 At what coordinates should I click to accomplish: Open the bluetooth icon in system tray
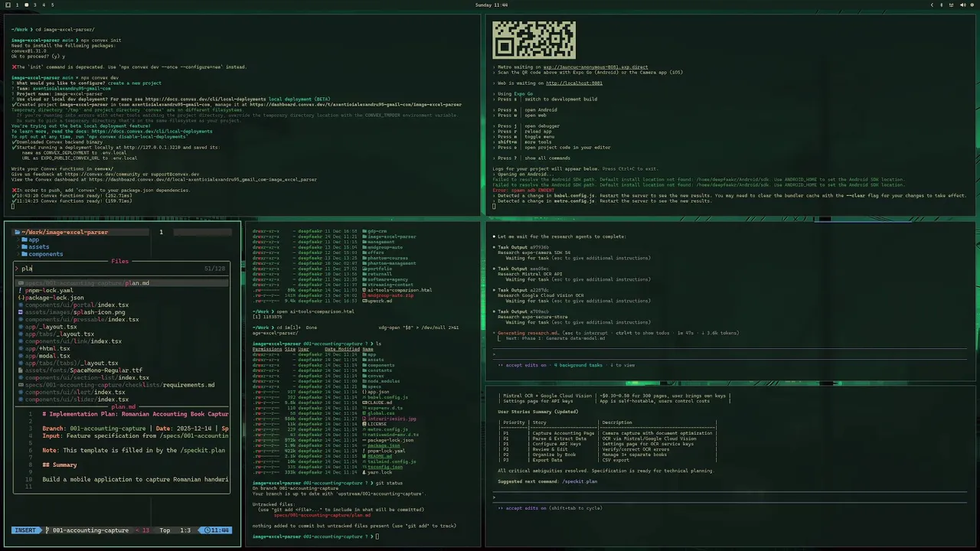click(942, 5)
